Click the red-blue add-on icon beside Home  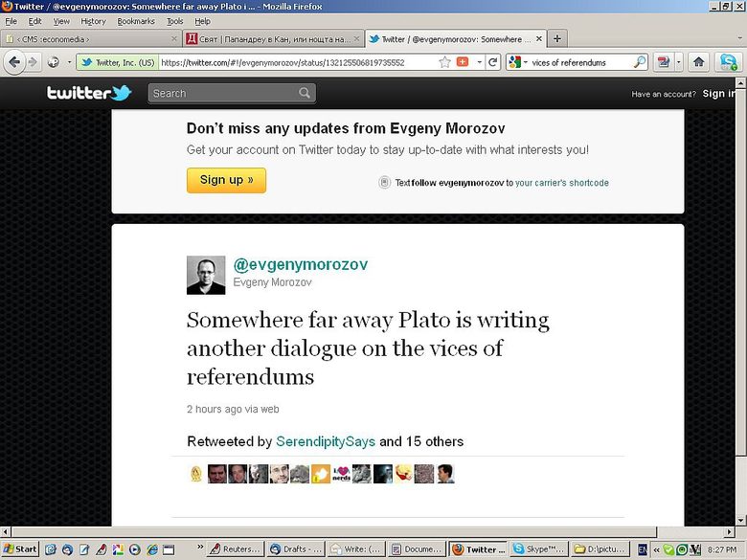(663, 62)
